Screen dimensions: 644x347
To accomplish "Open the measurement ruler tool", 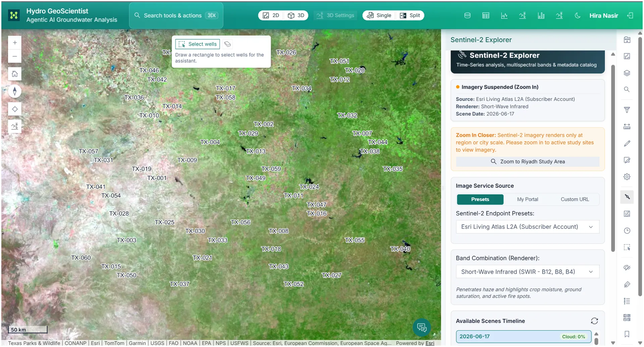I will [x=627, y=127].
